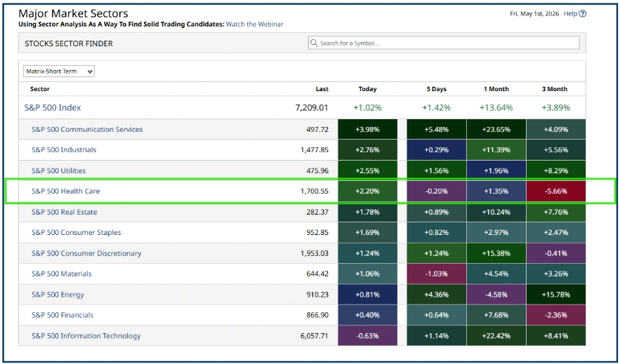Click the 1 Month column header
The height and width of the screenshot is (364, 620).
(x=496, y=89)
